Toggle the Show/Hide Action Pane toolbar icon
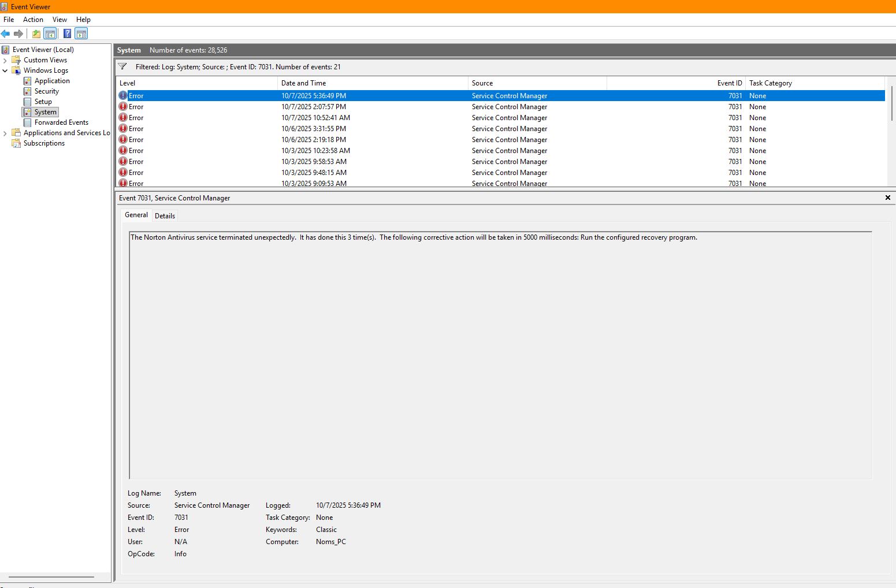896x588 pixels. (81, 34)
